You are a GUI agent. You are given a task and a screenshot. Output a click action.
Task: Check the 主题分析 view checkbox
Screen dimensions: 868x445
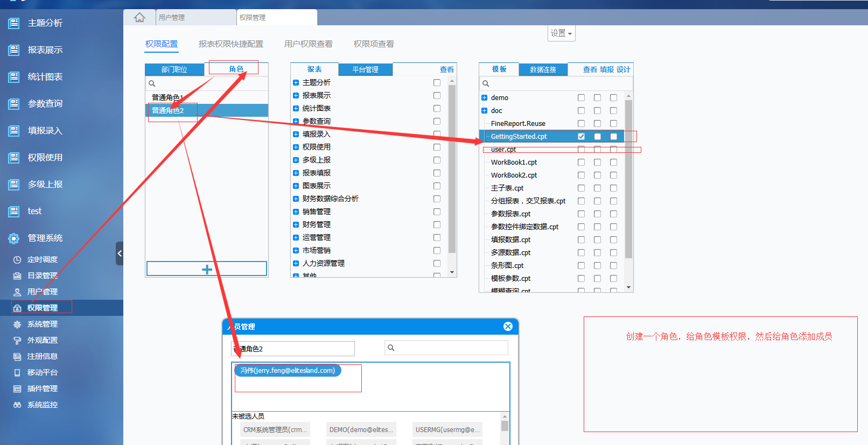[x=437, y=82]
